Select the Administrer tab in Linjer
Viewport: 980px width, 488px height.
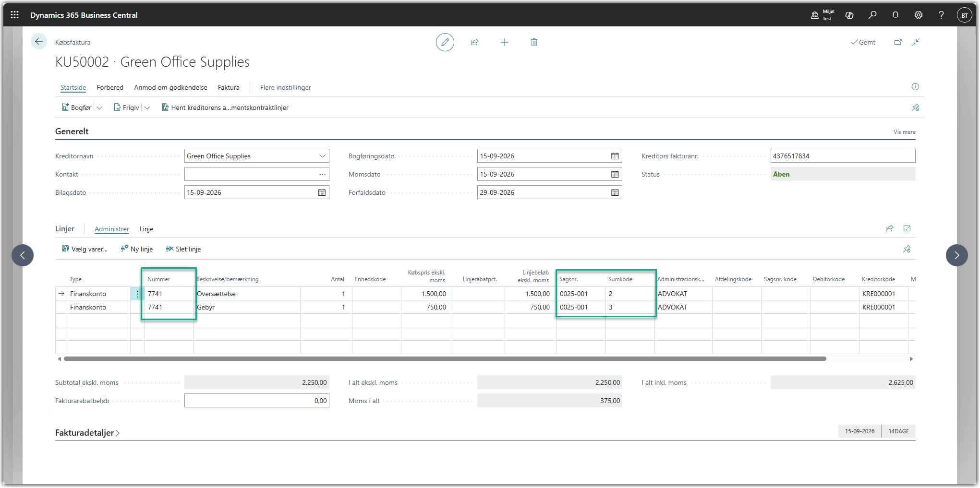(112, 229)
